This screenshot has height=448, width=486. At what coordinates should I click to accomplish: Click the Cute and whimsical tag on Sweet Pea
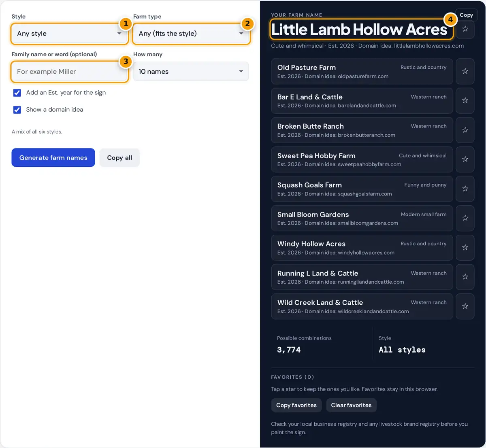click(x=423, y=156)
